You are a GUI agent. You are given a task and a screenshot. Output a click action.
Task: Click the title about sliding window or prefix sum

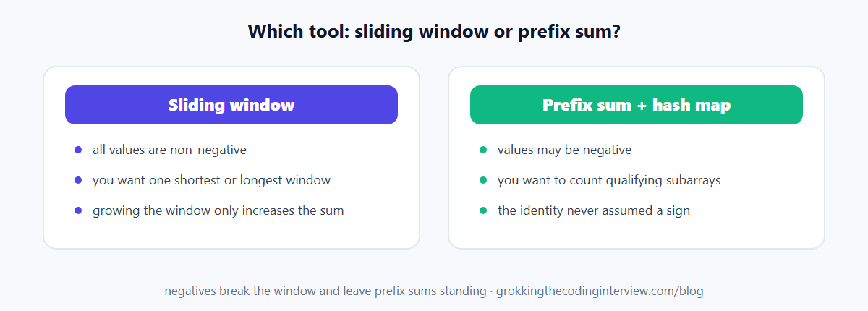coord(434,32)
